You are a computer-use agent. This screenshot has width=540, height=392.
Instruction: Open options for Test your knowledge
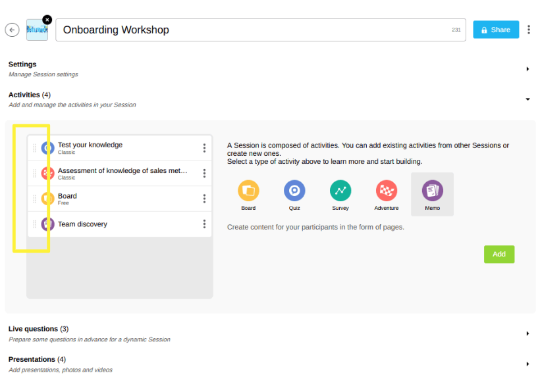(204, 148)
